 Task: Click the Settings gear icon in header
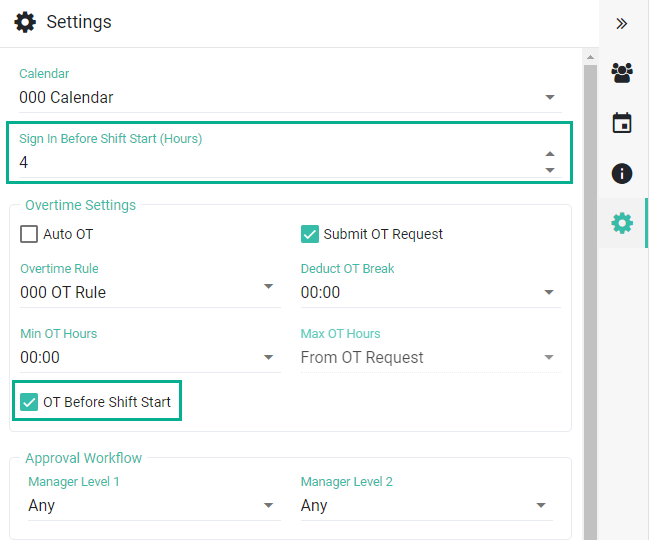pyautogui.click(x=25, y=22)
